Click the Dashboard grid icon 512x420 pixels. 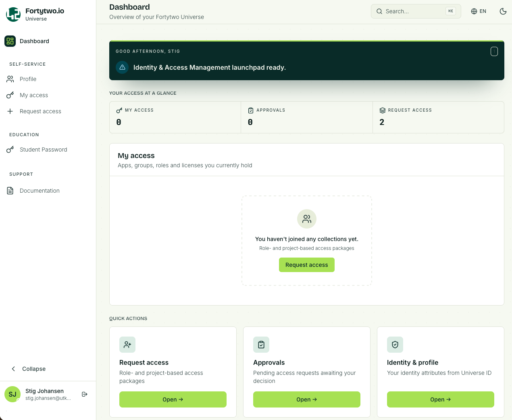(x=10, y=41)
